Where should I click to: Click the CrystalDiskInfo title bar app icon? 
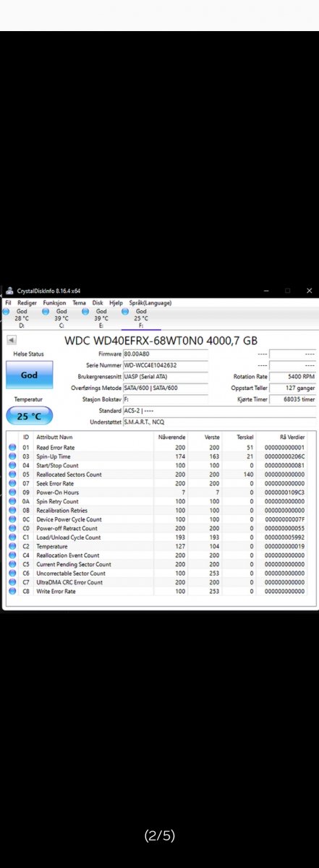point(9,291)
